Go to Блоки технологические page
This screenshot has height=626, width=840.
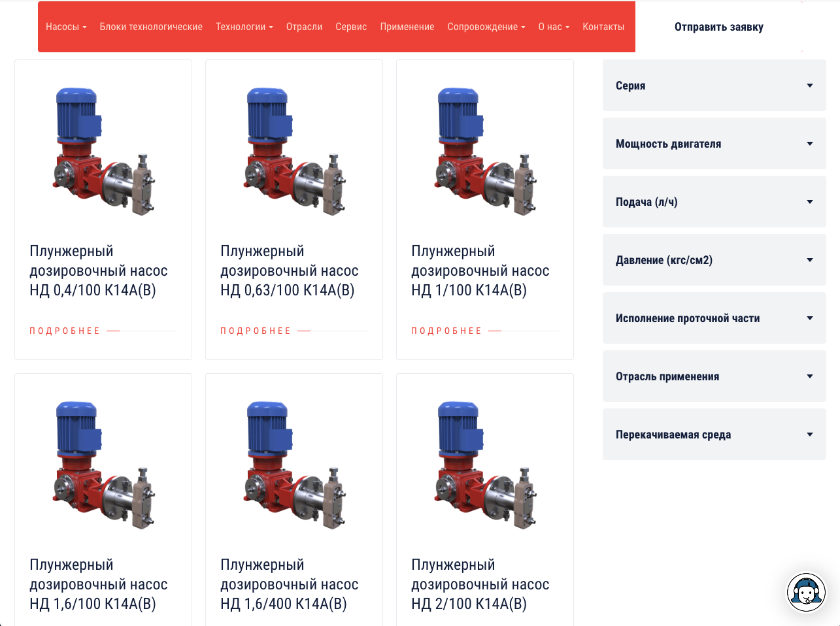(151, 27)
